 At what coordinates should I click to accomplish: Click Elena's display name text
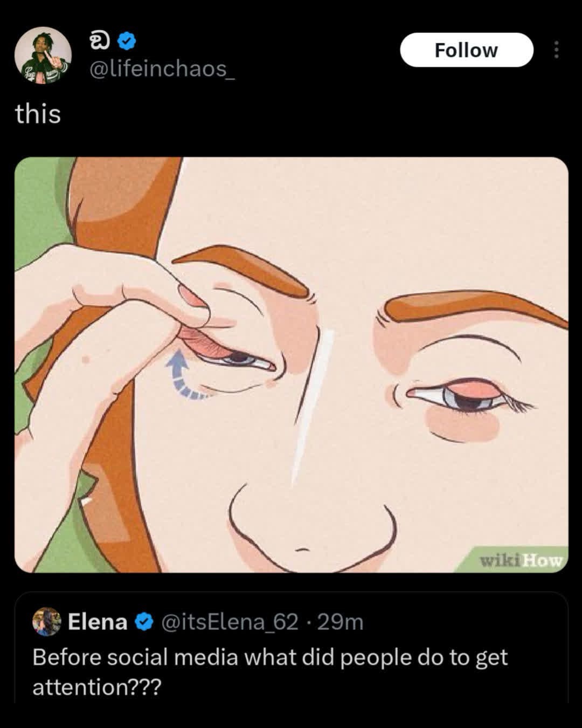point(97,622)
